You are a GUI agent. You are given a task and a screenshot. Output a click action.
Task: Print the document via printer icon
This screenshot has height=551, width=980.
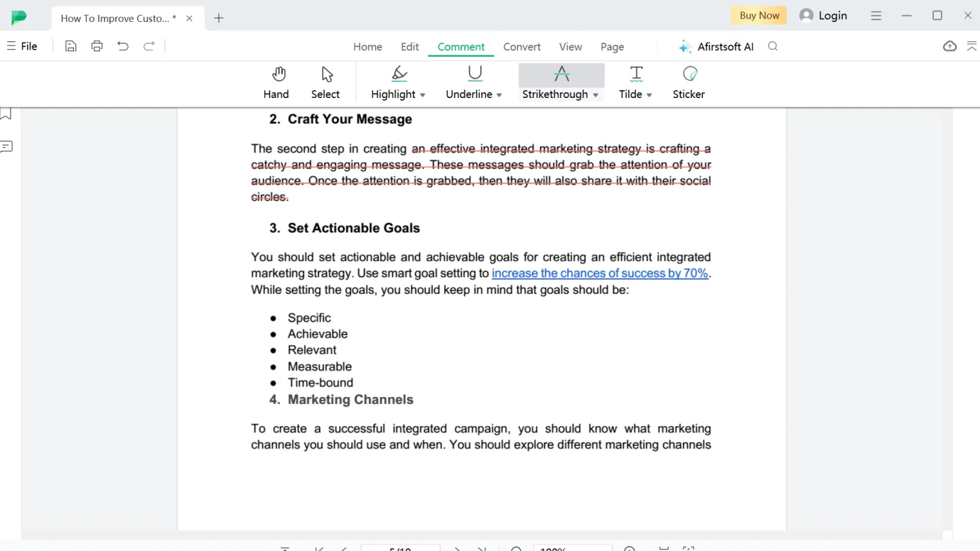[x=97, y=46]
